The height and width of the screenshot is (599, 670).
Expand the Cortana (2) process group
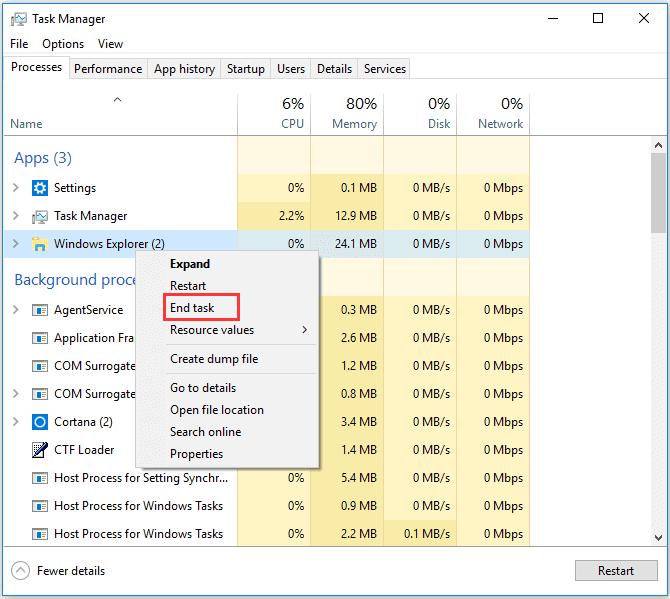click(15, 422)
